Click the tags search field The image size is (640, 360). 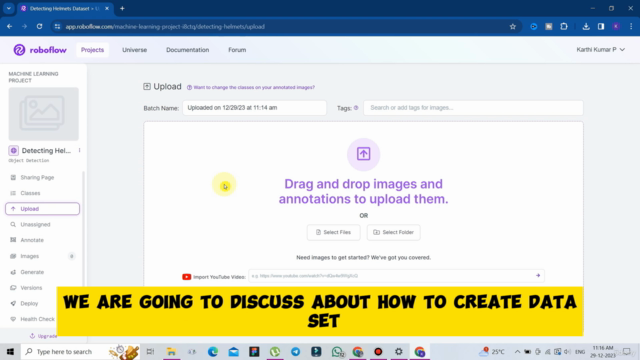[473, 108]
